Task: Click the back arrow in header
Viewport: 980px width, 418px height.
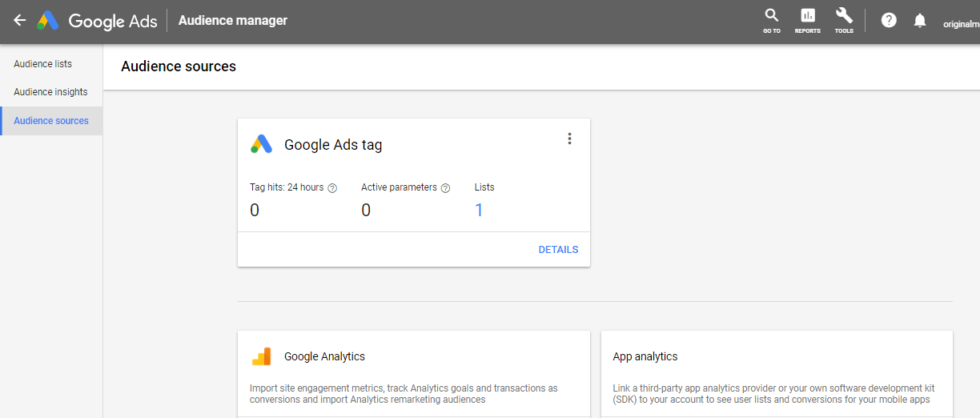Action: click(20, 21)
